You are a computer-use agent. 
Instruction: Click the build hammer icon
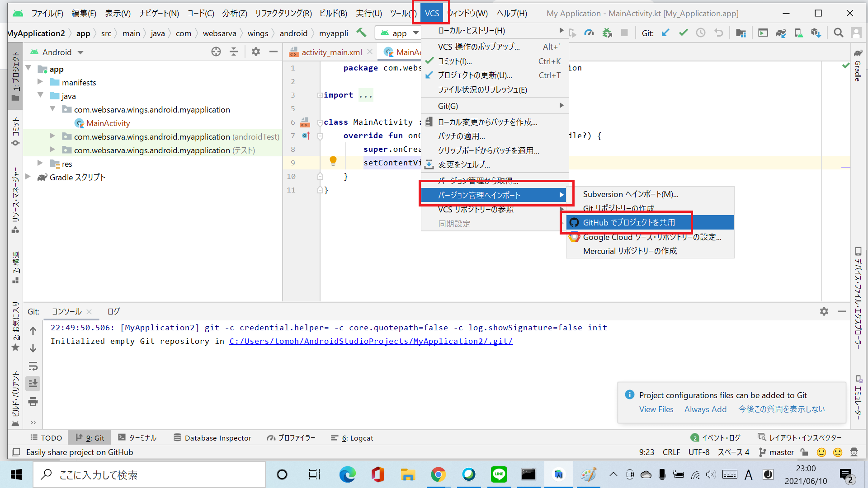[361, 33]
